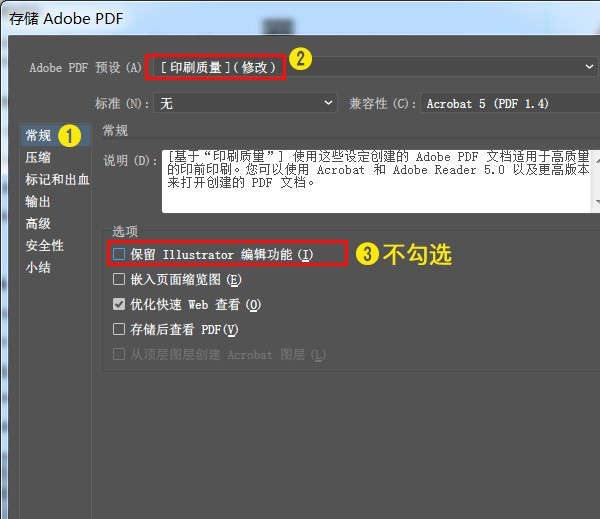Click the 存储 Adobe PDF title bar
The width and height of the screenshot is (600, 519).
coord(300,18)
